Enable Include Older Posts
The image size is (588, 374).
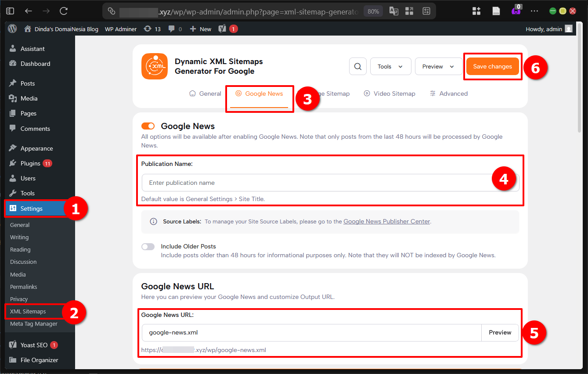(x=148, y=246)
